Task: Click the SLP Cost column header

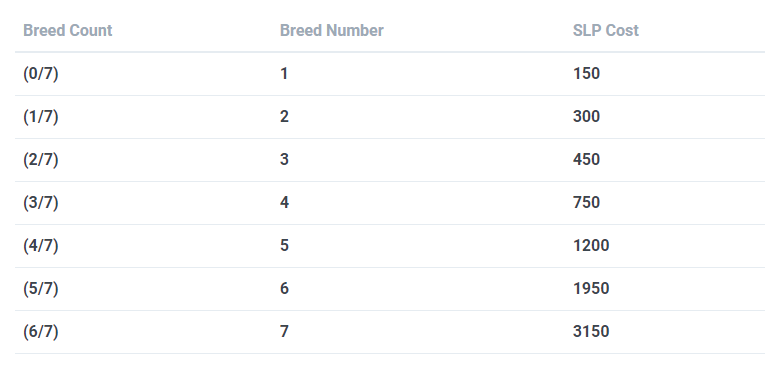Action: [x=606, y=30]
